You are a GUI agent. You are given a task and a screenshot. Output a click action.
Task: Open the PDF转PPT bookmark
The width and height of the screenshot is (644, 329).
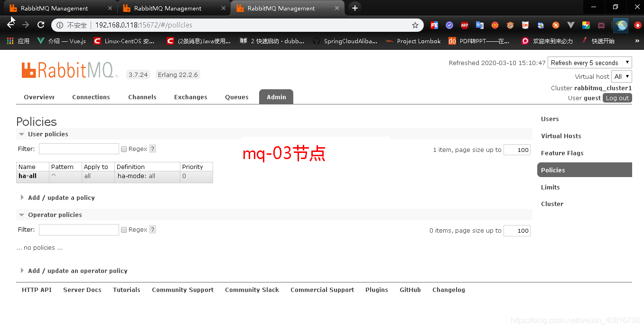(x=479, y=41)
